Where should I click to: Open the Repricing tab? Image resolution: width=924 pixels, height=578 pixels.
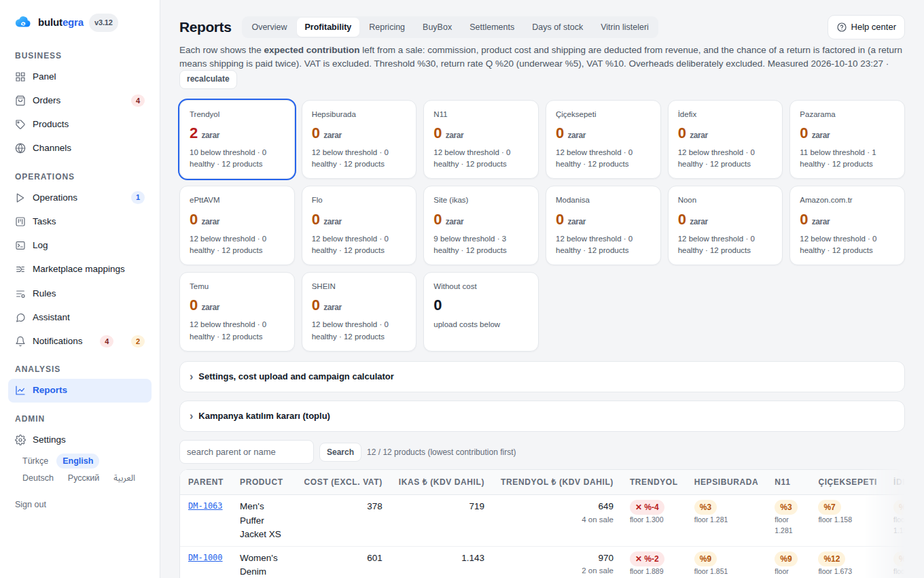point(387,27)
